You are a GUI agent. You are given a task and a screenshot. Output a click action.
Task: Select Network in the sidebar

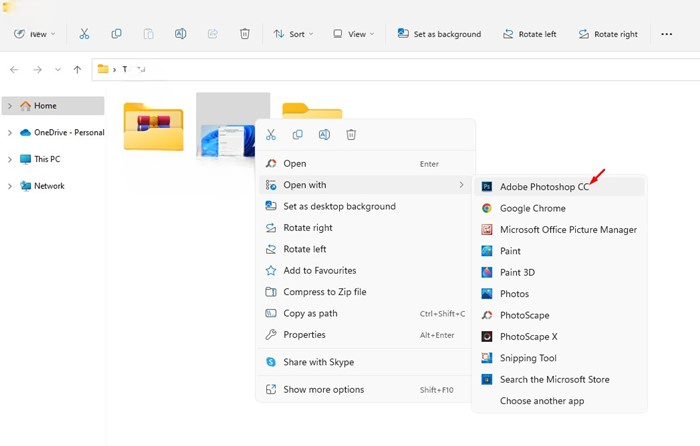(42, 186)
